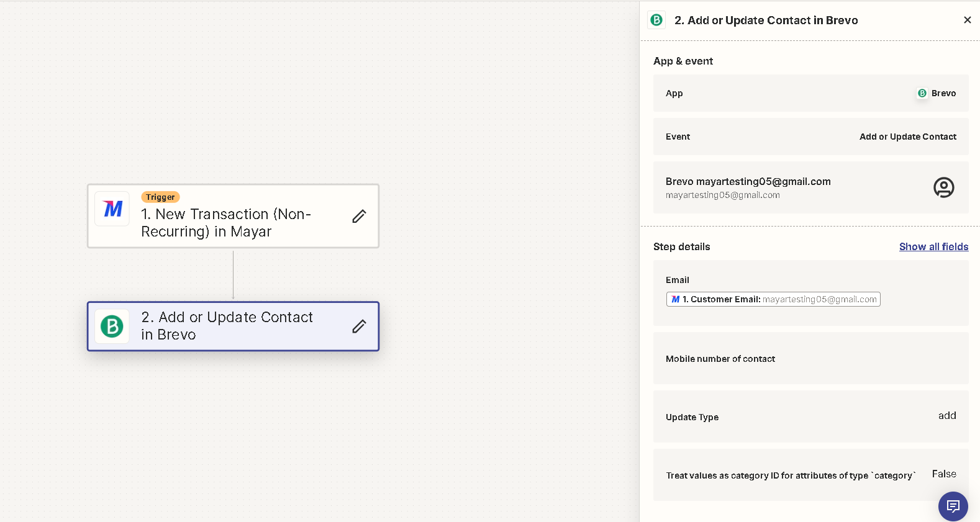Image resolution: width=980 pixels, height=522 pixels.
Task: Click the Brevo mayartesting05@gmail.com account row
Action: click(x=810, y=187)
